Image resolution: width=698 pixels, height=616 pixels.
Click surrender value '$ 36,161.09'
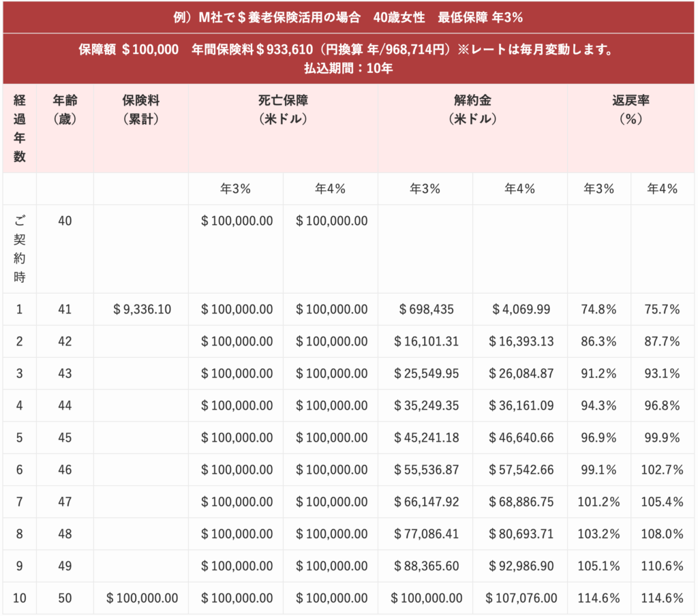[x=521, y=405]
